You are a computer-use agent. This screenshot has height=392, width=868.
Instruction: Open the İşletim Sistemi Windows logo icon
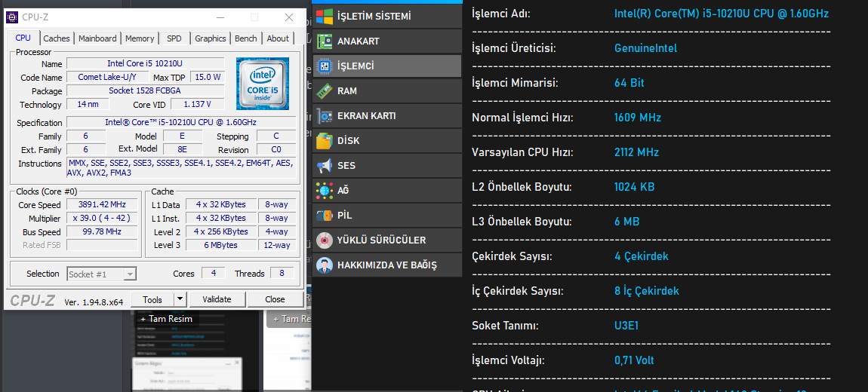(324, 16)
